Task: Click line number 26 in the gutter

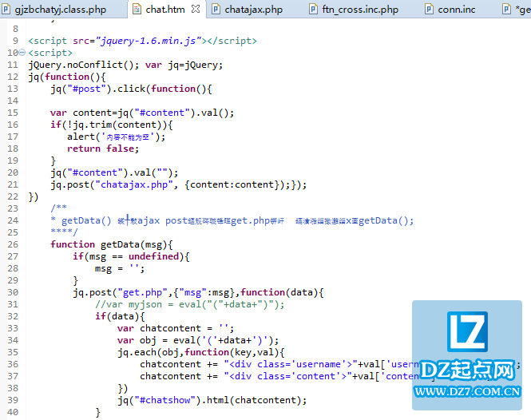Action: (13, 244)
